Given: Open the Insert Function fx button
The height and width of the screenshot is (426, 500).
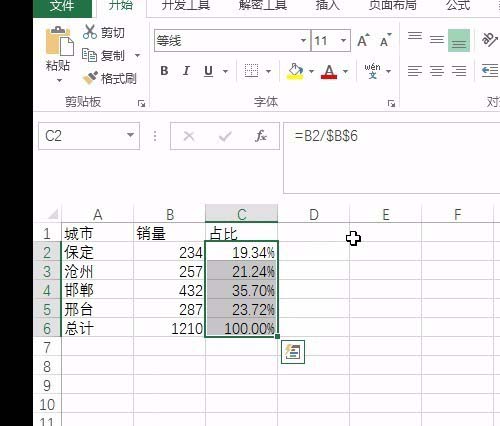Looking at the screenshot, I should click(260, 136).
